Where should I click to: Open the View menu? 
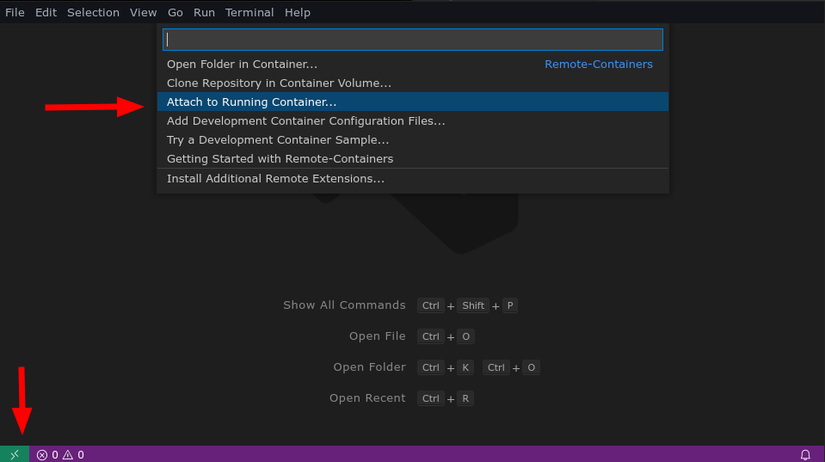(143, 13)
